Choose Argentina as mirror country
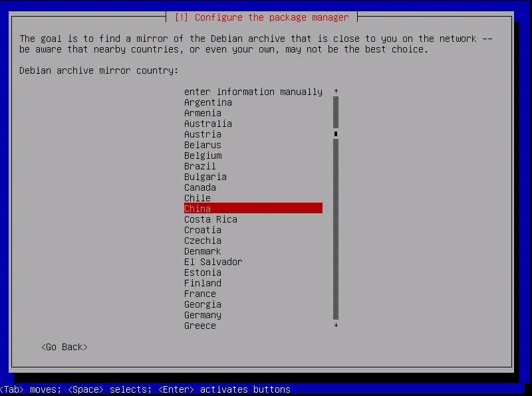The image size is (532, 396). click(x=253, y=102)
